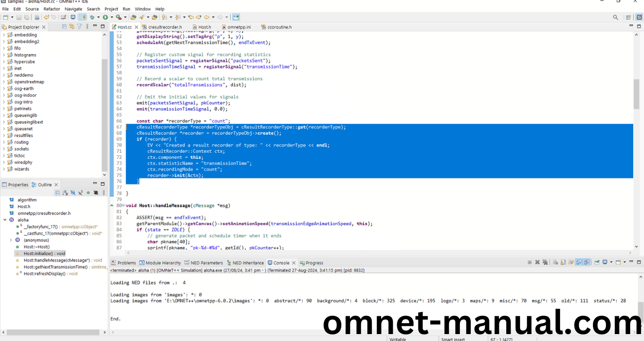
Task: Click Collapse All icon in Project Explorer
Action: point(65,27)
